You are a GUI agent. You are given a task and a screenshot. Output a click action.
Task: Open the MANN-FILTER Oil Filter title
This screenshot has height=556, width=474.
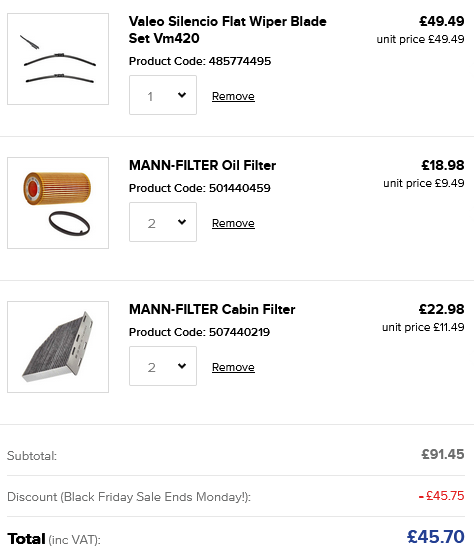point(202,165)
